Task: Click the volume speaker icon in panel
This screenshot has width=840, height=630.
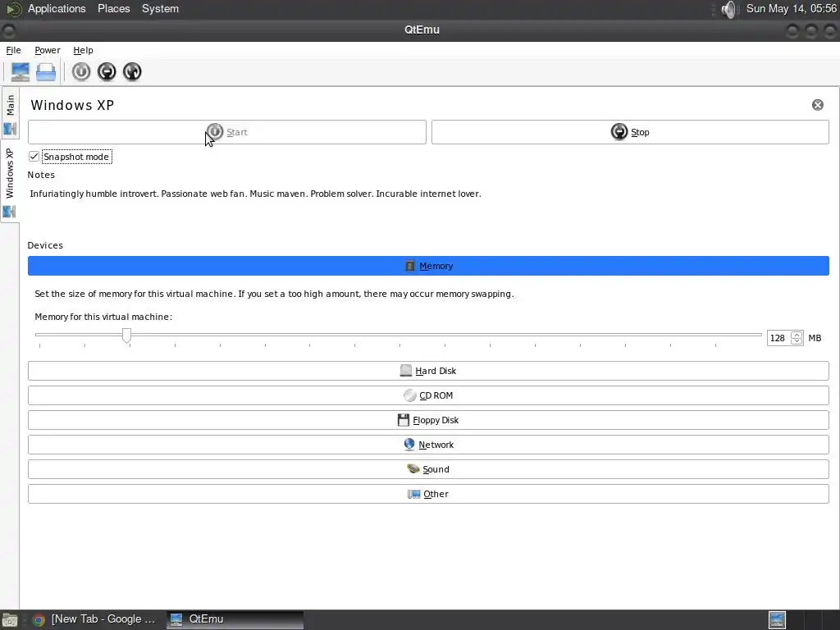Action: pyautogui.click(x=728, y=9)
